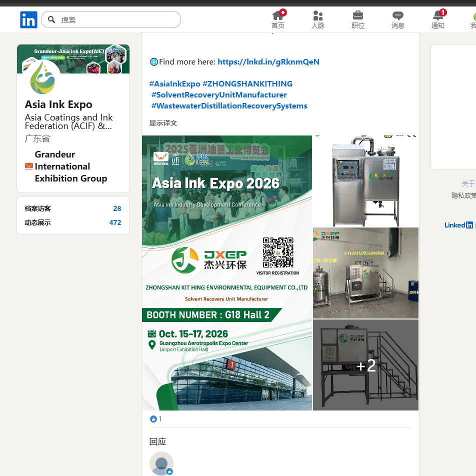The image size is (476, 476).
Task: Click 显示译文 to show translation
Action: pyautogui.click(x=163, y=123)
